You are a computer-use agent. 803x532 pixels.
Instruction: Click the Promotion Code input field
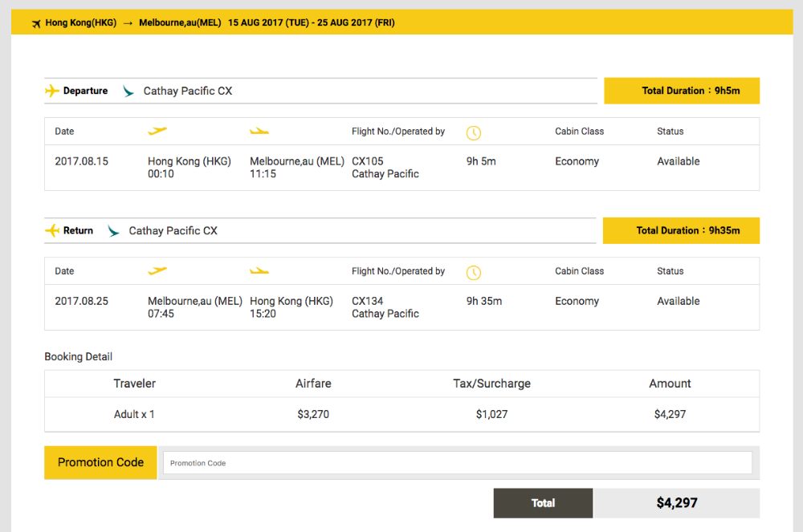click(458, 462)
